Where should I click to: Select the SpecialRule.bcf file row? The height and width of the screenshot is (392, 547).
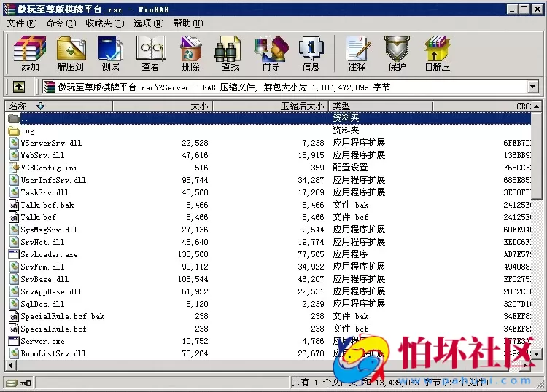click(268, 329)
